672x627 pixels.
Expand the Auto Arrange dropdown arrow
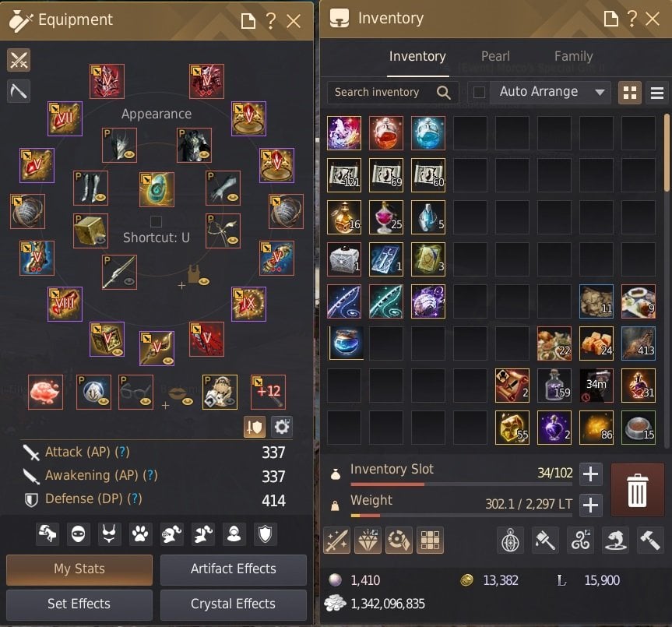[600, 92]
